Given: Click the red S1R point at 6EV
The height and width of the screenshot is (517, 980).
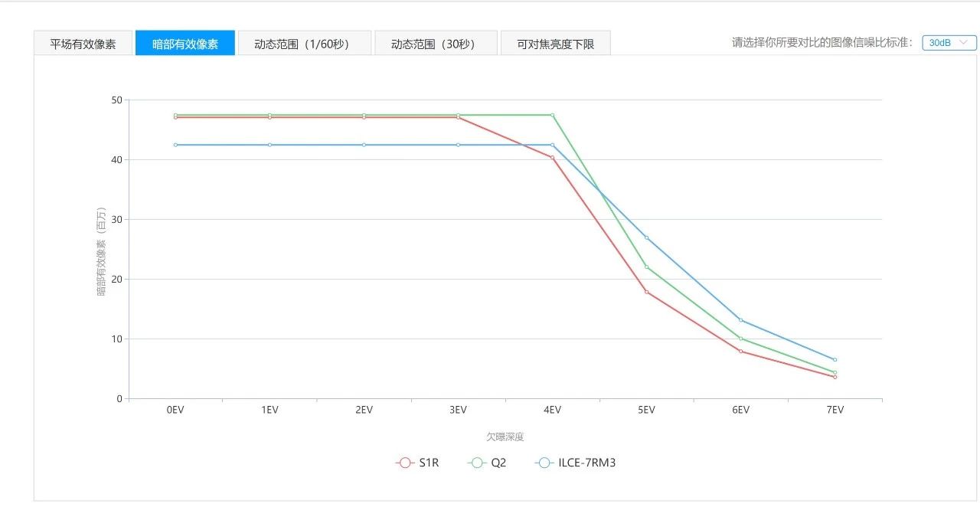Looking at the screenshot, I should 740,351.
